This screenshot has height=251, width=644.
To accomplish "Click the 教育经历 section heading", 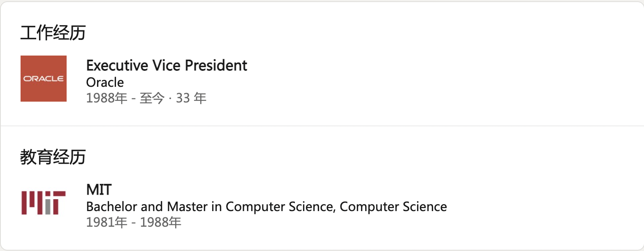I will 53,157.
